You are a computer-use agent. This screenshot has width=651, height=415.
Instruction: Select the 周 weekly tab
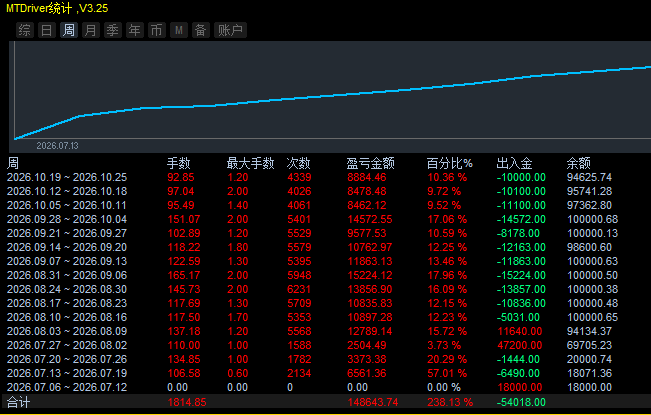click(69, 30)
